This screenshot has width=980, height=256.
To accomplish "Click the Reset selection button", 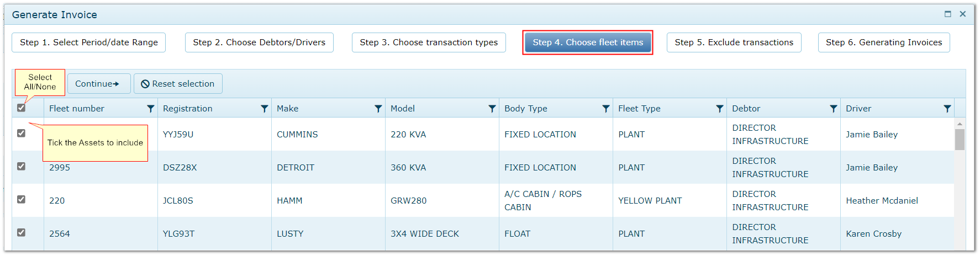I will pos(178,84).
